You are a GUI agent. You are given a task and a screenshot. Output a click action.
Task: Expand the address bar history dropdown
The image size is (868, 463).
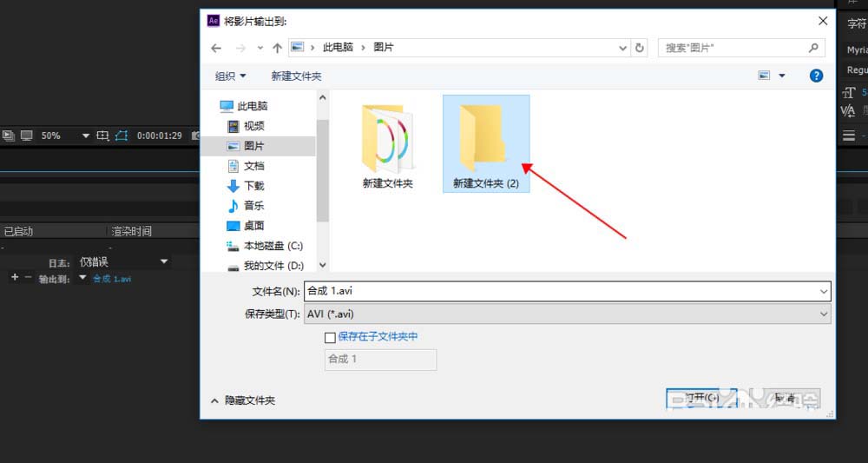tap(622, 48)
